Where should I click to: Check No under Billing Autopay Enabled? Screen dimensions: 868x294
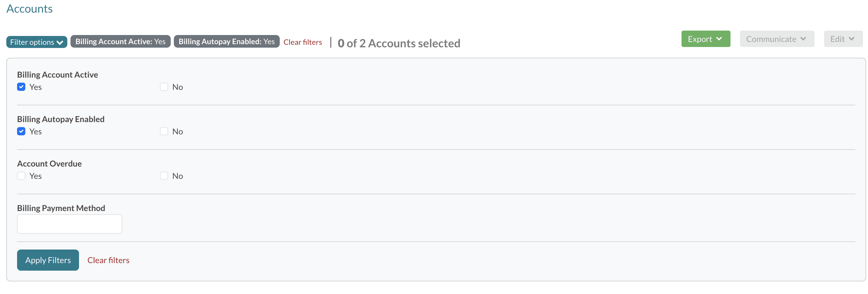[164, 131]
